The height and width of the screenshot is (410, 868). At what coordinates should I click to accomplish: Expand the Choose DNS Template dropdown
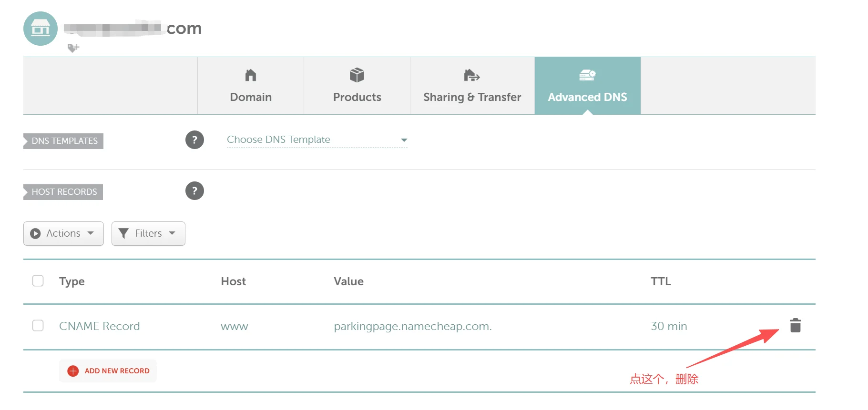317,140
